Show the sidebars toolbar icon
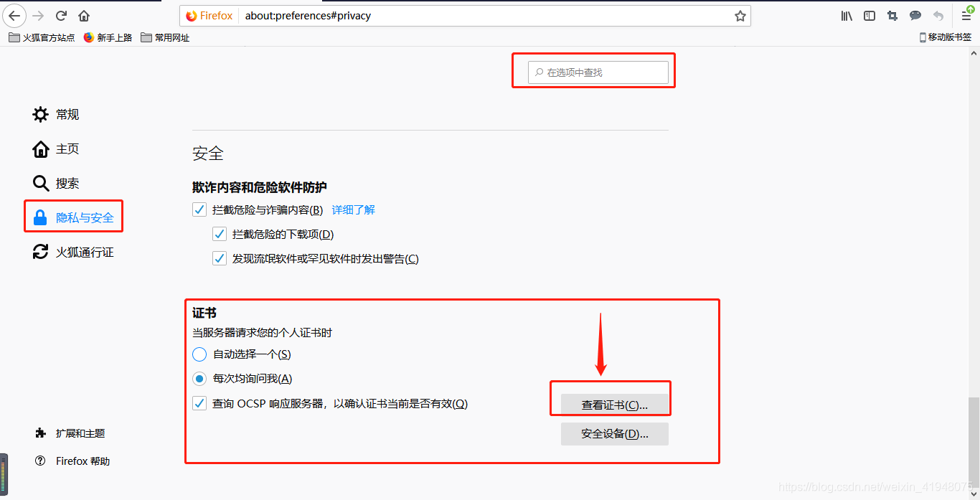The image size is (980, 500). point(870,16)
